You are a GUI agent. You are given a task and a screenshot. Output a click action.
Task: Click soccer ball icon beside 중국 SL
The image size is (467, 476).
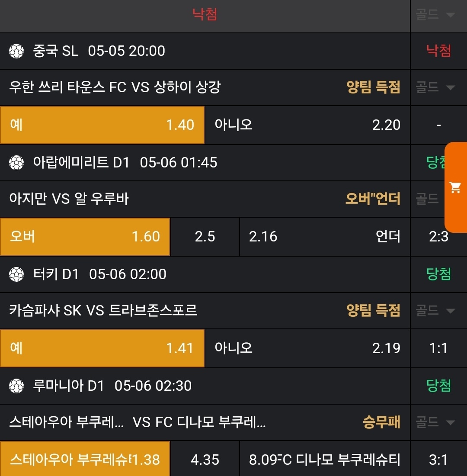click(x=16, y=51)
